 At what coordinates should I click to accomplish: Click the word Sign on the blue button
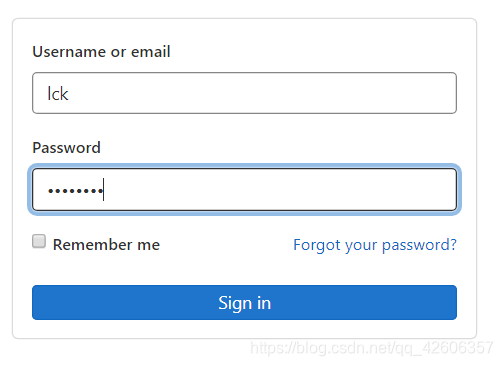point(235,303)
